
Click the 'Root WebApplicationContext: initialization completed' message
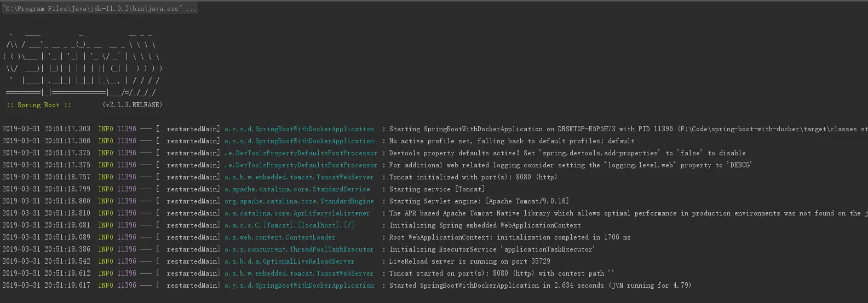pyautogui.click(x=509, y=237)
